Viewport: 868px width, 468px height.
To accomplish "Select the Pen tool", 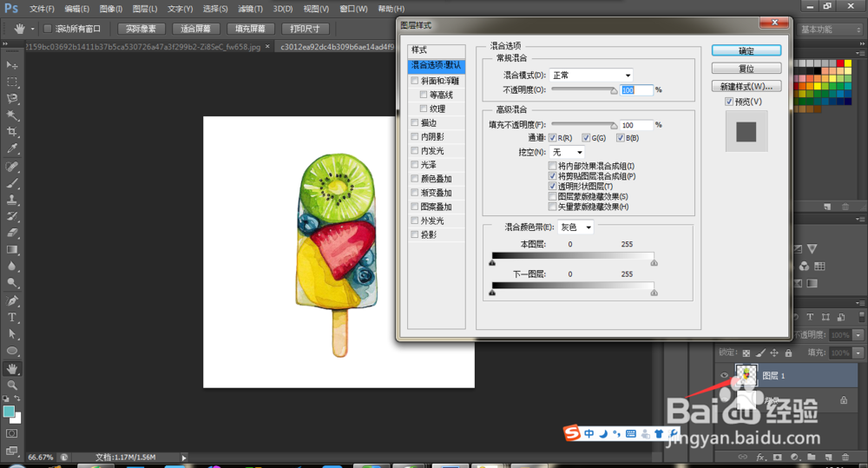I will coord(11,300).
